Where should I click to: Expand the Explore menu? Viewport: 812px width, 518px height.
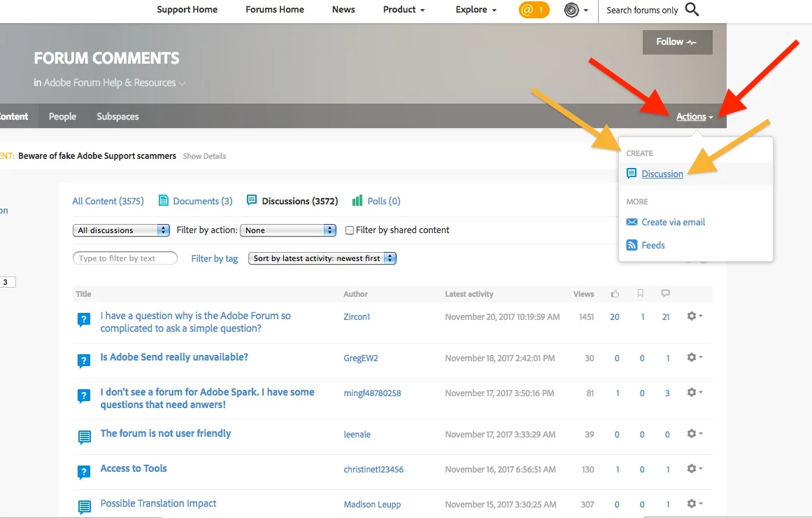[x=476, y=9]
